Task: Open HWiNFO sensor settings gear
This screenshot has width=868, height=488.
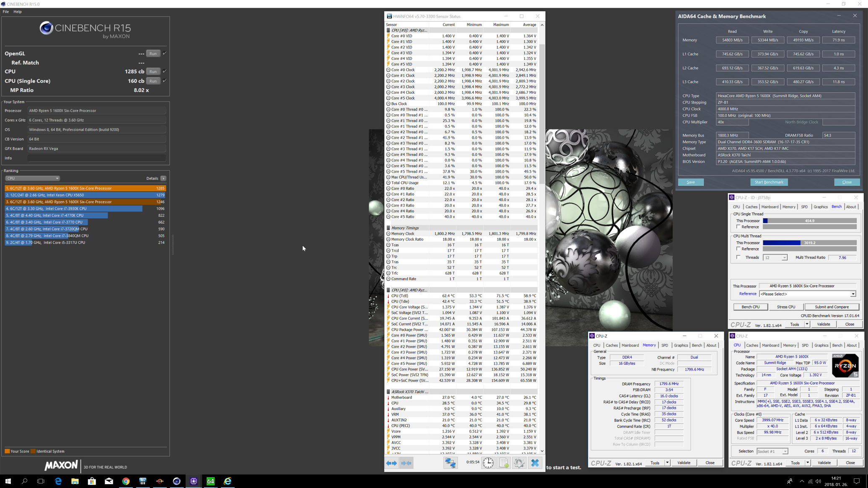Action: [x=519, y=463]
